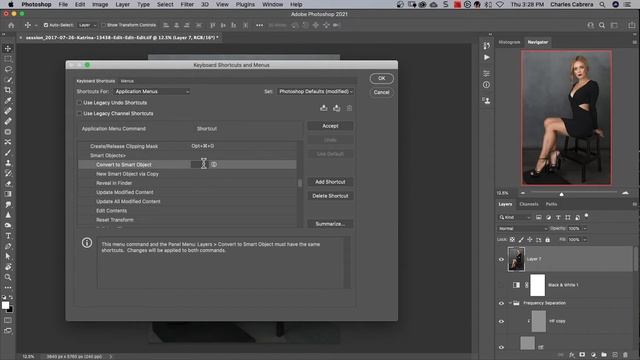Select the Clone Stamp tool
The image size is (640, 360).
[8, 163]
